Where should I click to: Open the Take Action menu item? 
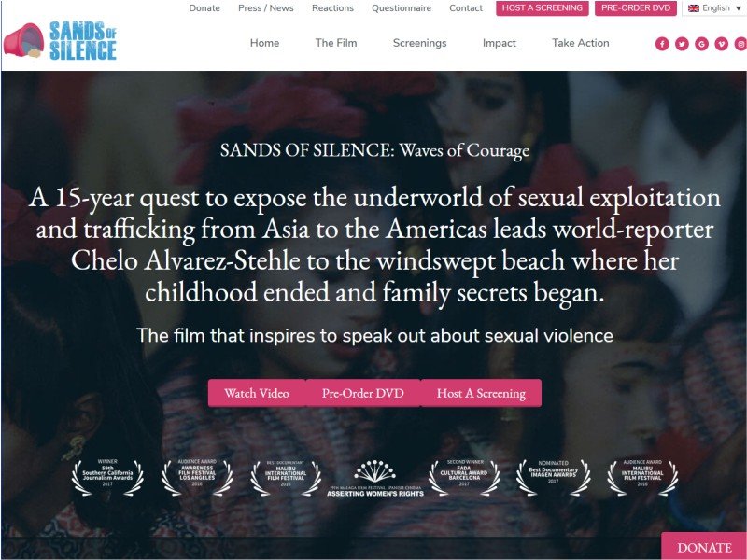[x=580, y=43]
